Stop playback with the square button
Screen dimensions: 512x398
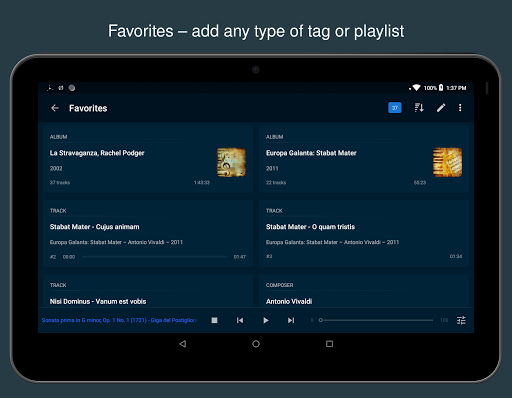point(214,320)
